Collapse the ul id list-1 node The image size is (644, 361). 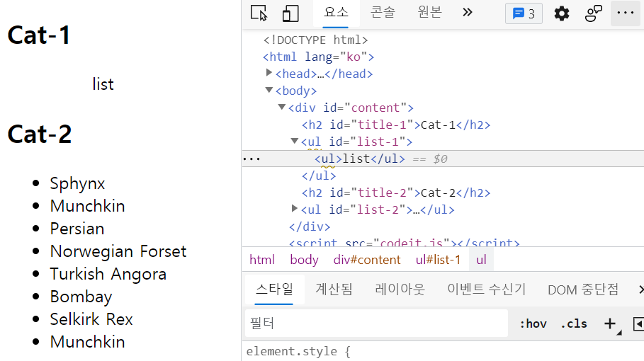(295, 141)
